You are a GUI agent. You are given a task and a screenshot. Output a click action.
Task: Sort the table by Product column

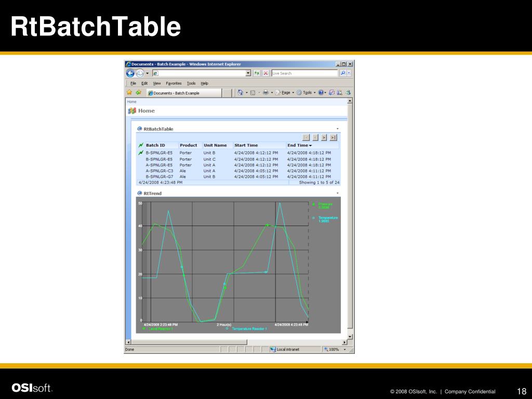pyautogui.click(x=188, y=145)
